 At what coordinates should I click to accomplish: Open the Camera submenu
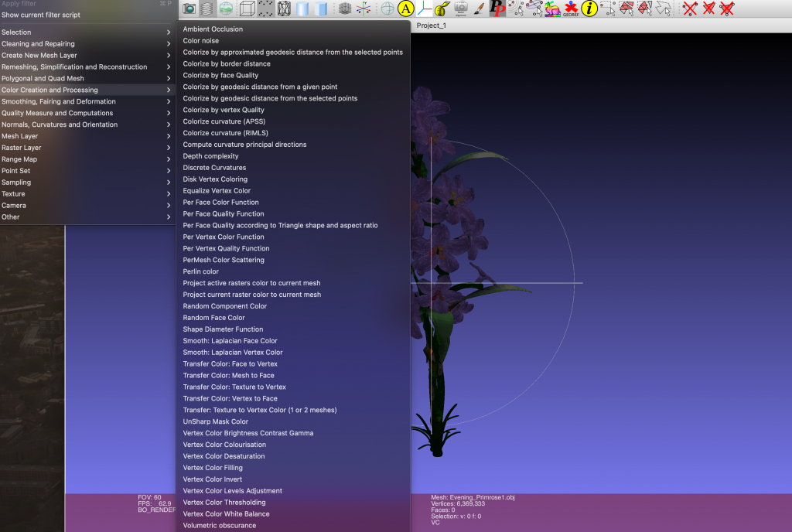click(x=87, y=206)
